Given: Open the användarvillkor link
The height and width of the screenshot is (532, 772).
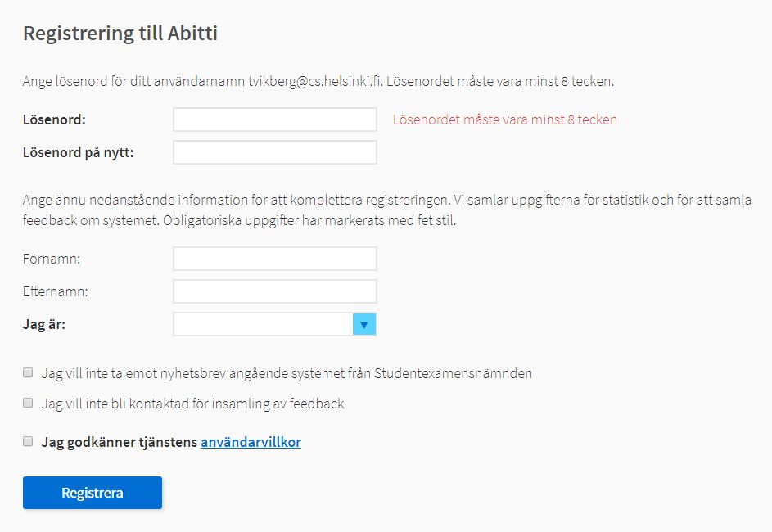Looking at the screenshot, I should click(x=251, y=442).
